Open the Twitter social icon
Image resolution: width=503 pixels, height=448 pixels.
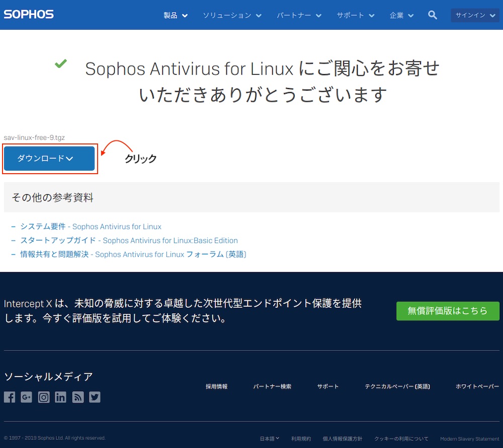95,397
